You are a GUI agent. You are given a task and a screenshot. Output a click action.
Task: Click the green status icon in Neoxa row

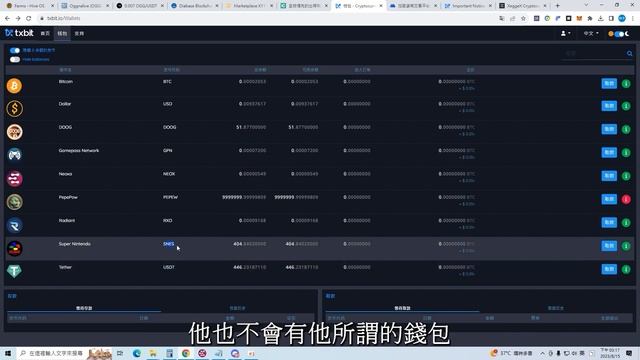click(x=626, y=176)
